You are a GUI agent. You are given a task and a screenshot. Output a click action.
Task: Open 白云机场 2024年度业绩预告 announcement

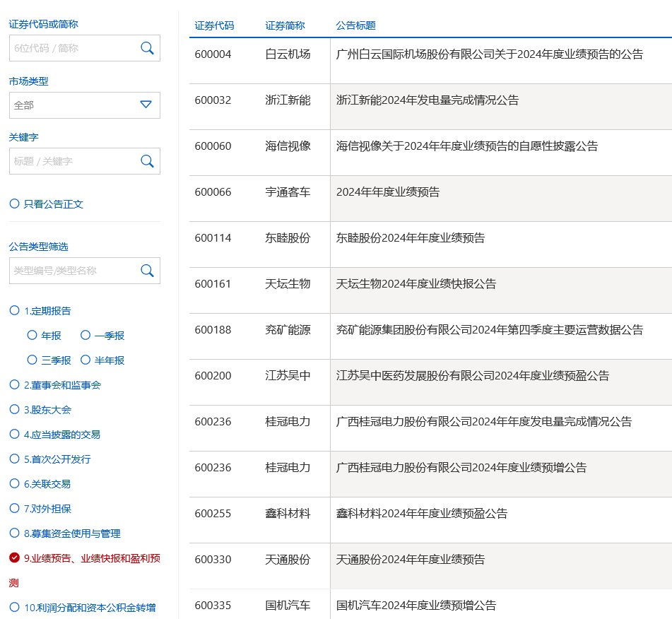pos(489,54)
